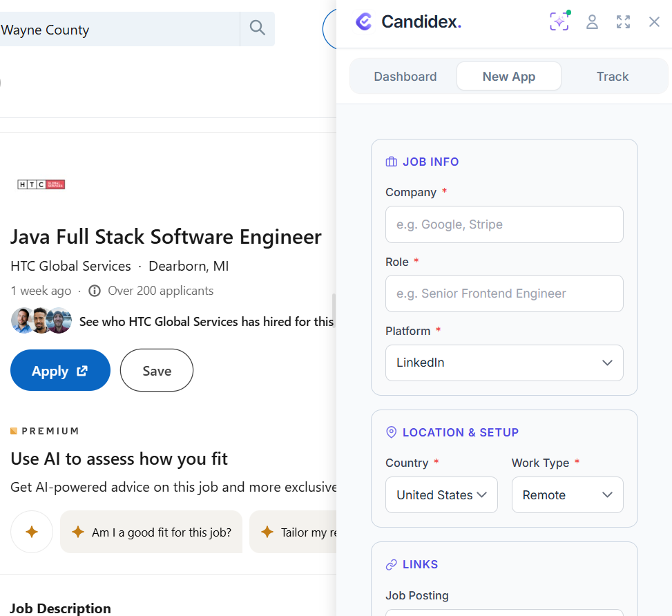The image size is (672, 616).
Task: Click the 'Use AI to assess how you fit' heading
Action: (119, 459)
